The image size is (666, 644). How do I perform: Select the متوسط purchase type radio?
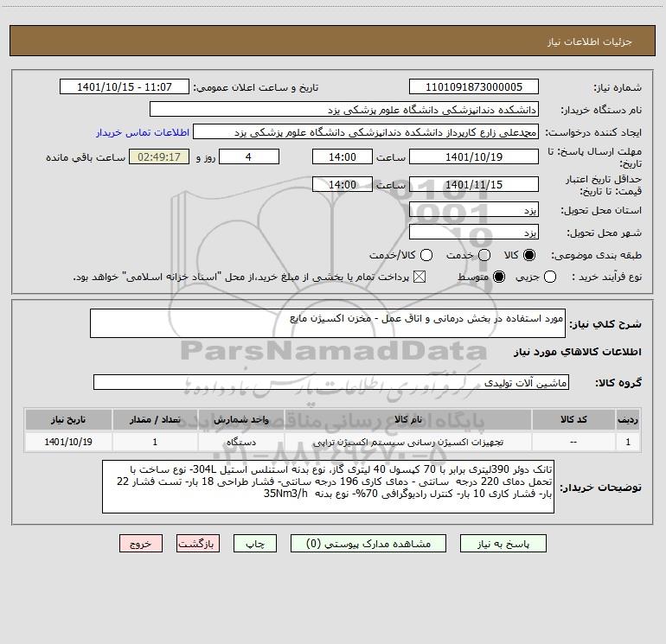pyautogui.click(x=499, y=277)
